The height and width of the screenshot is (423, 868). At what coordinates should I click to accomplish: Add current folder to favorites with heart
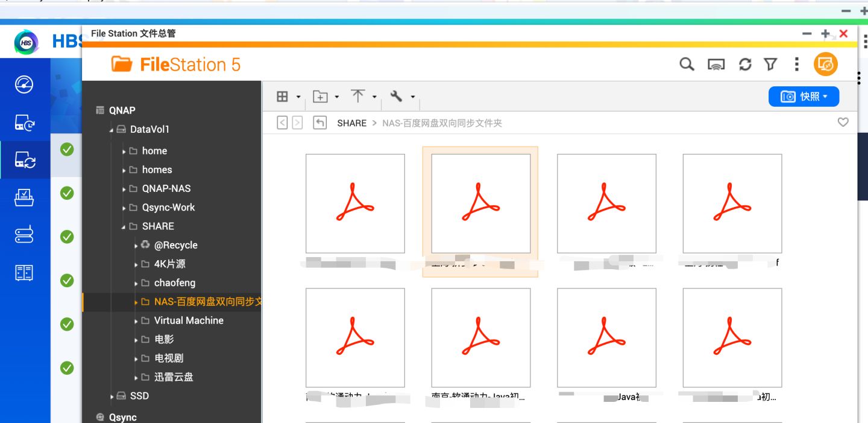pos(843,122)
